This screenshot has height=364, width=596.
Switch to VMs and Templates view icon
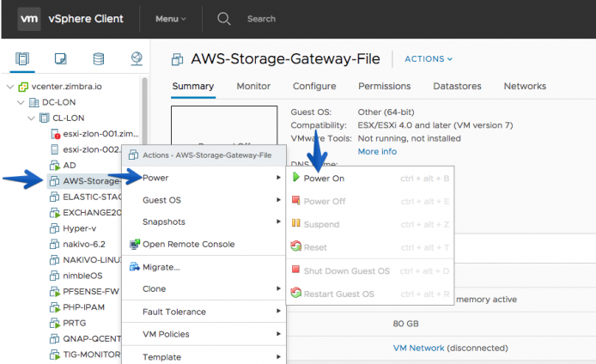(60, 59)
